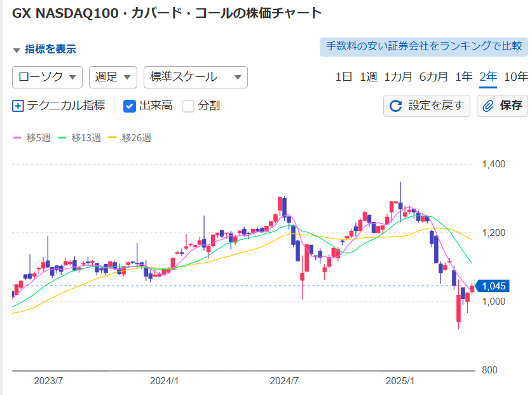
Task: Click the reload arrow icon in 設定を戻す
Action: 395,106
